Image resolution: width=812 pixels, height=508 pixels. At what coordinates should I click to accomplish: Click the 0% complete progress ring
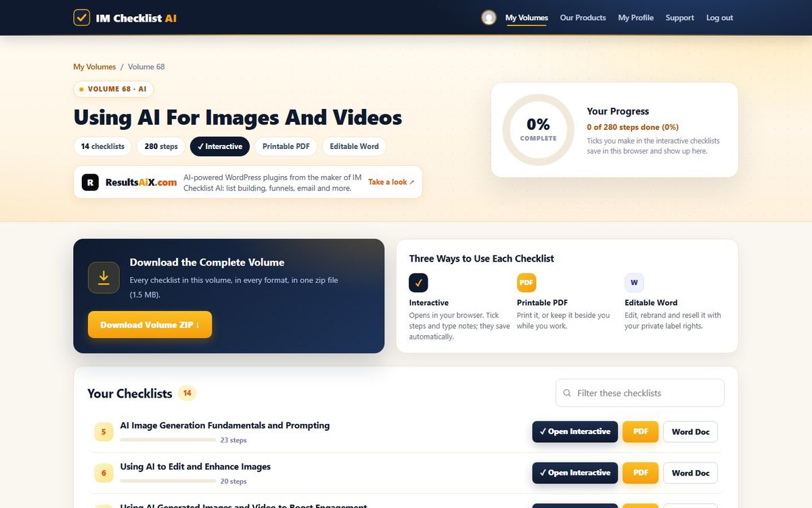pyautogui.click(x=539, y=129)
